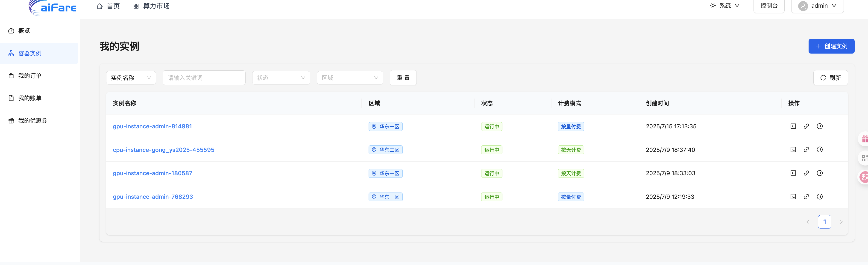Open terminal for gpu-instance-admin-180587

click(x=793, y=173)
